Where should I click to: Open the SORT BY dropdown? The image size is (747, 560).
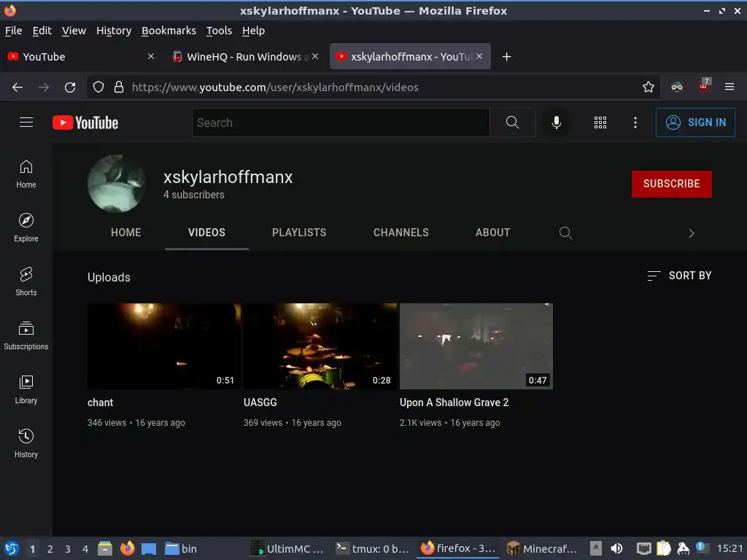click(679, 276)
